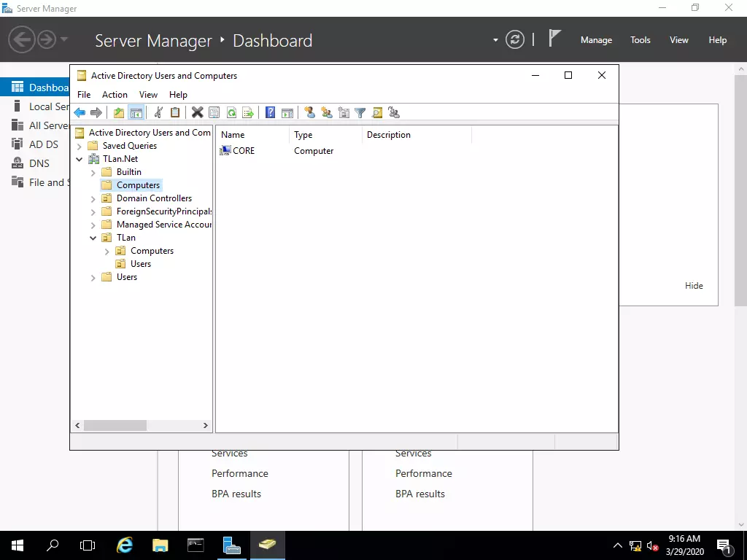Click the Export List toolbar icon
747x560 pixels.
(248, 113)
